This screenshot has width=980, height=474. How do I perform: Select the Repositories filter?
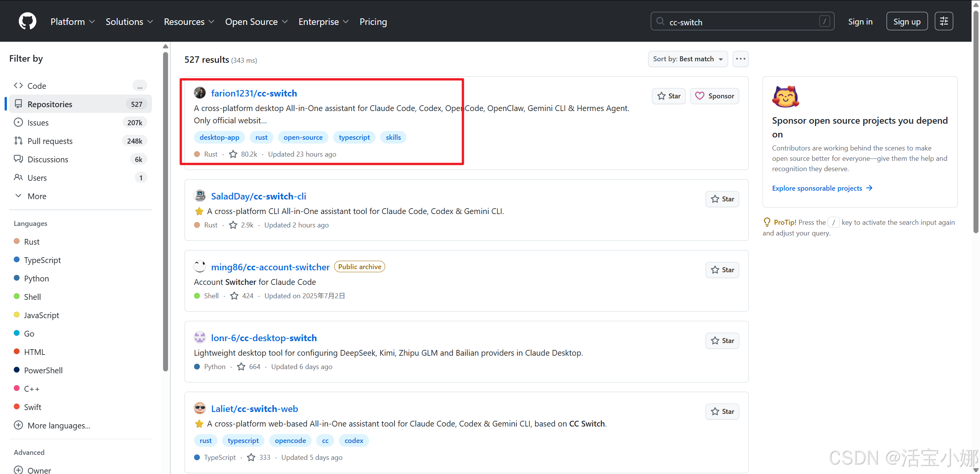pos(80,104)
